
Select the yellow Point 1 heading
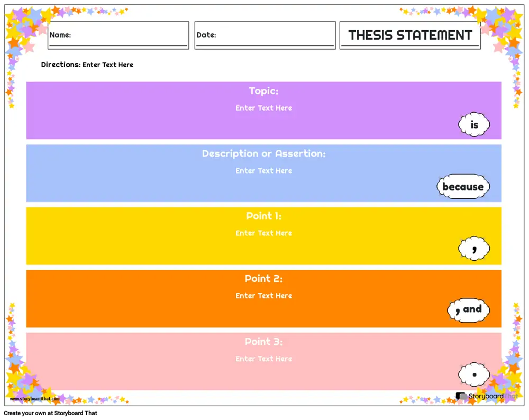[x=263, y=216]
